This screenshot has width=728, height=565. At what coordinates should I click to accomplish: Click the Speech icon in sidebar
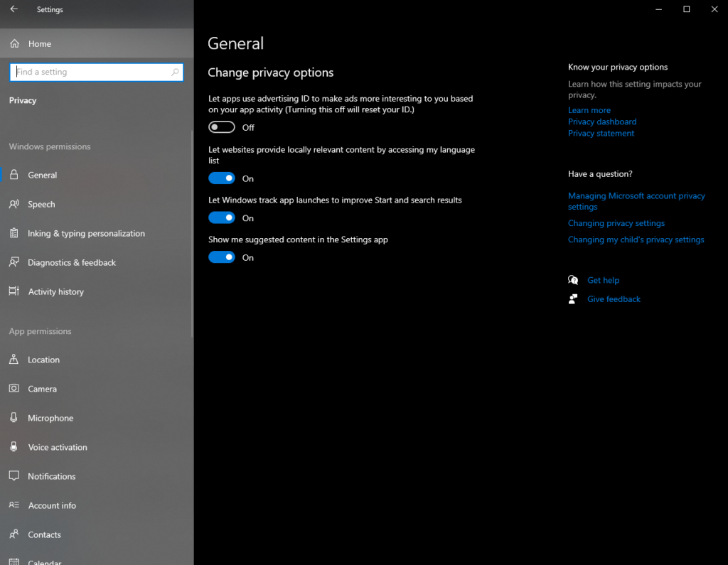click(x=14, y=204)
